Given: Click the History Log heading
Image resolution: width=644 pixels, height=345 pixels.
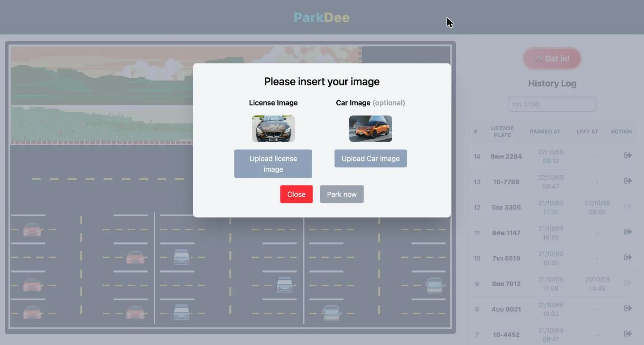Looking at the screenshot, I should [x=552, y=83].
